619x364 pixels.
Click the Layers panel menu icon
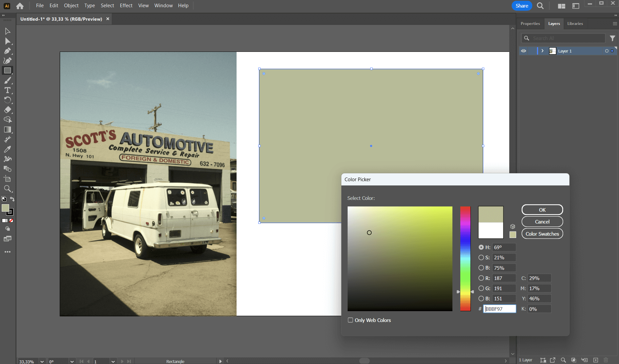(x=615, y=24)
